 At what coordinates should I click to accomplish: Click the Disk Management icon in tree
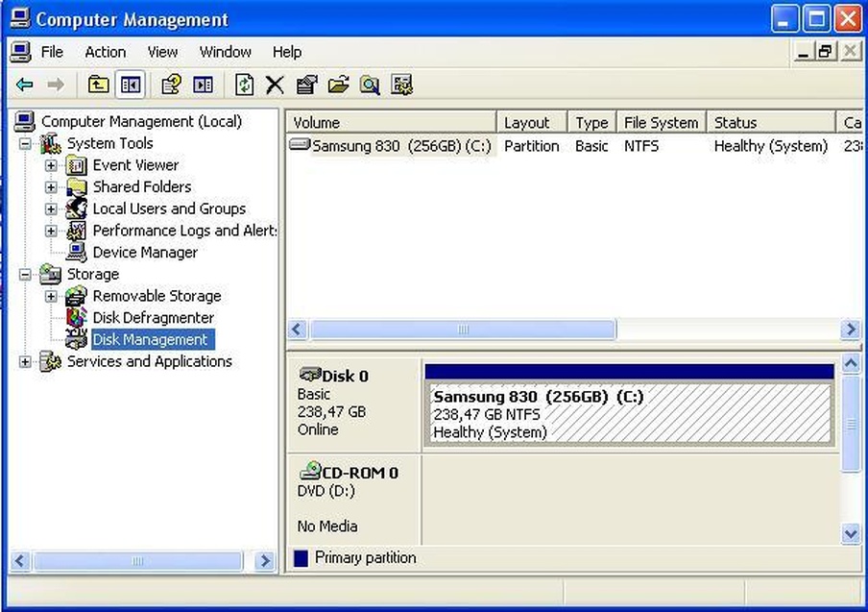point(77,339)
